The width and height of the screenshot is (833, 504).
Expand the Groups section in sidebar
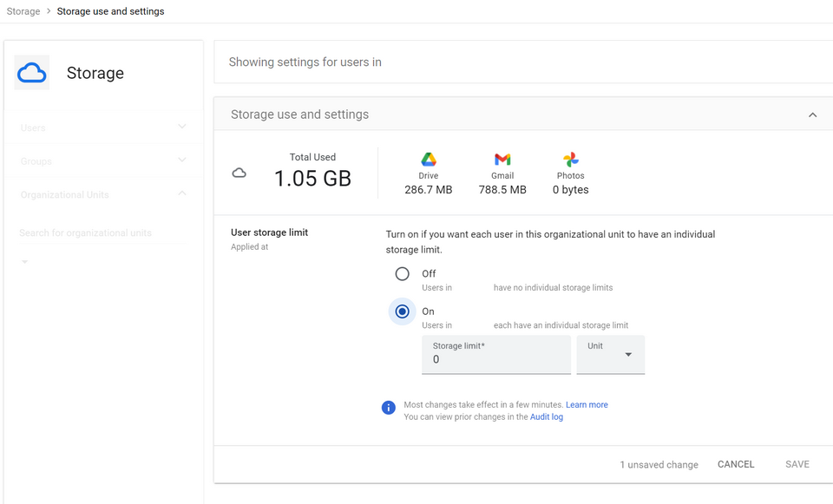[182, 160]
